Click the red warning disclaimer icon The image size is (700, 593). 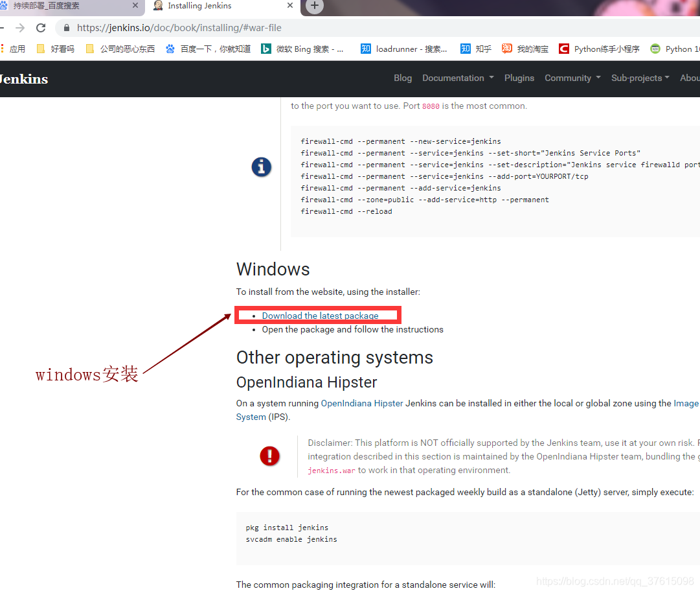click(269, 456)
